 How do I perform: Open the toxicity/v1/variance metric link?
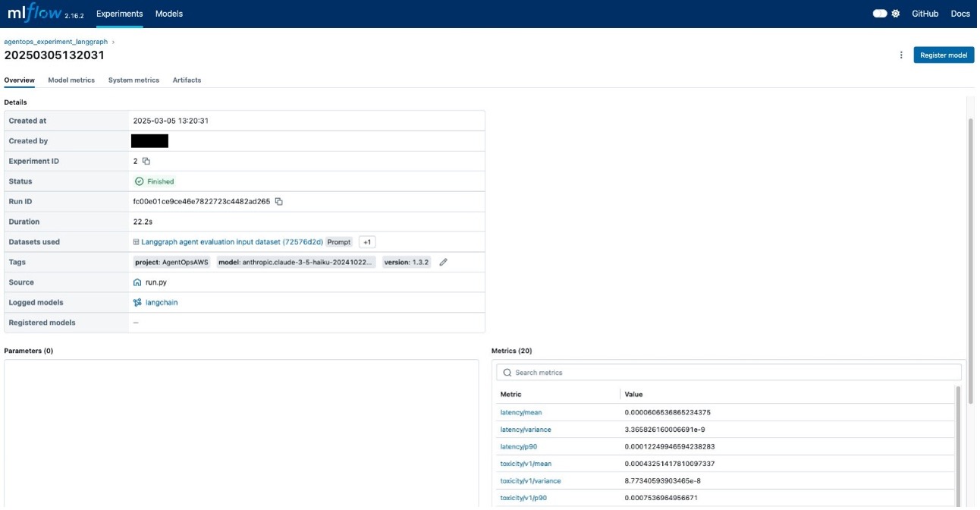530,480
